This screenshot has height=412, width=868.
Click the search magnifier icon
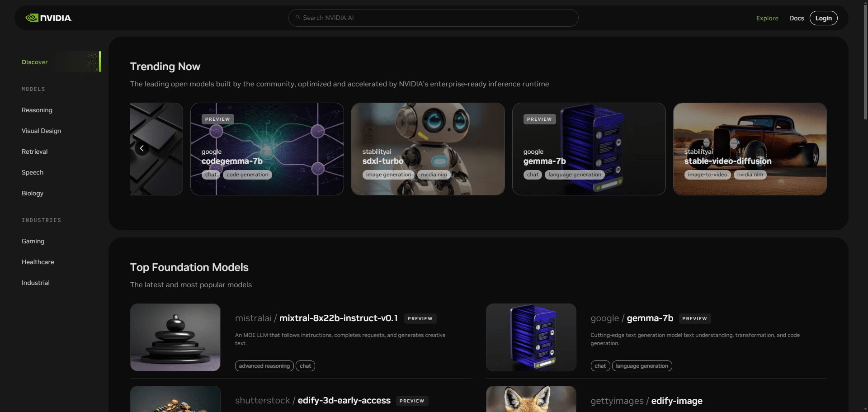point(298,18)
